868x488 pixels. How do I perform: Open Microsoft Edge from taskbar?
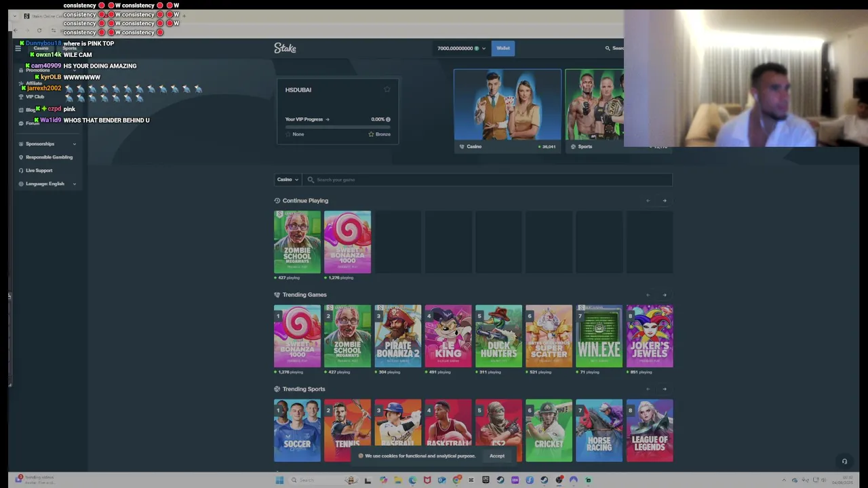click(x=412, y=480)
